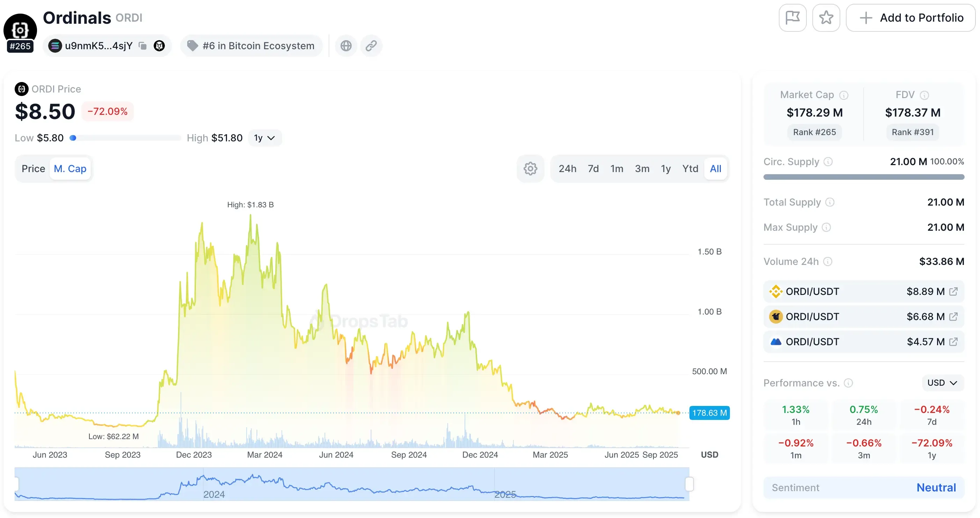Open the #6 in Bitcoin Ecosystem tag
Screen dimensions: 980x518
click(x=251, y=46)
